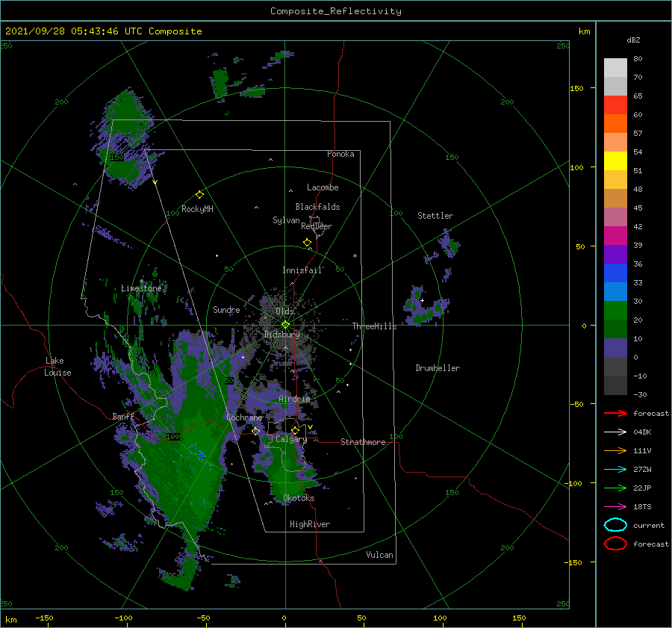This screenshot has width=672, height=628.
Task: Click the Limestone label
Action: click(x=141, y=288)
